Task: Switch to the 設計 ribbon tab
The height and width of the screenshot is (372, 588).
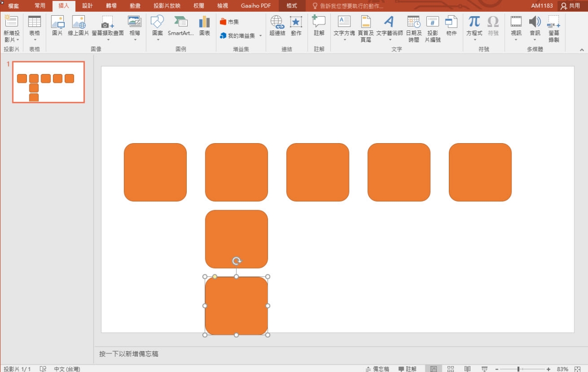Action: pyautogui.click(x=87, y=6)
